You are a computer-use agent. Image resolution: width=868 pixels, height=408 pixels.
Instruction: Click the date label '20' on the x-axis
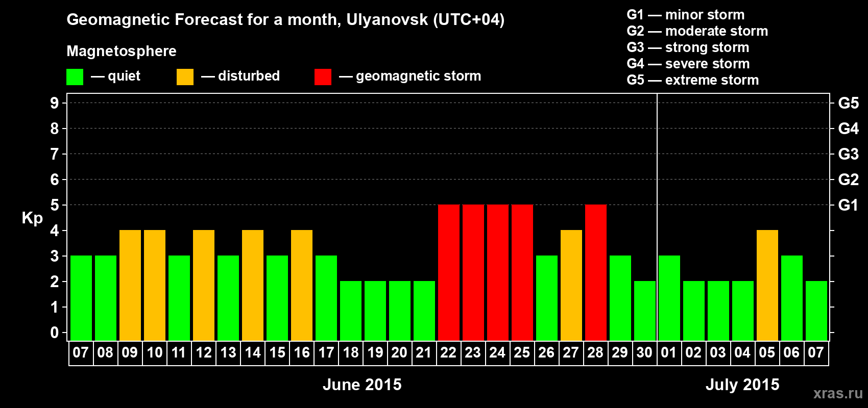[x=399, y=353]
